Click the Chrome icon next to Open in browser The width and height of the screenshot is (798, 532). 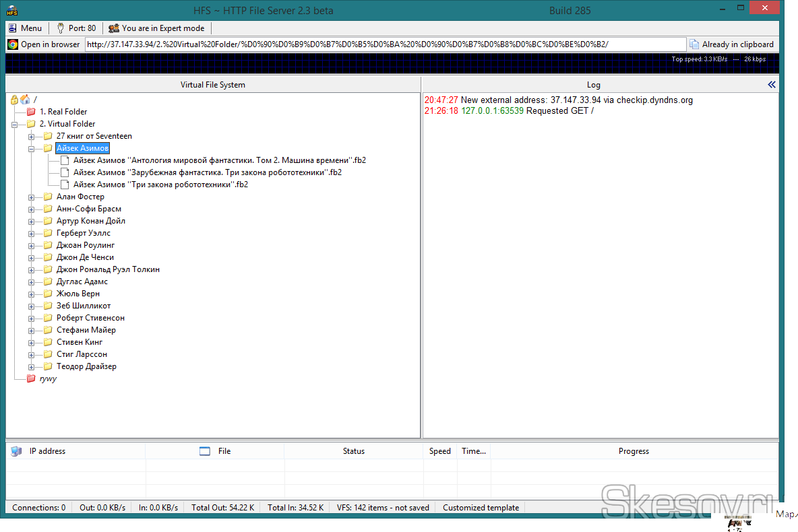pyautogui.click(x=13, y=44)
